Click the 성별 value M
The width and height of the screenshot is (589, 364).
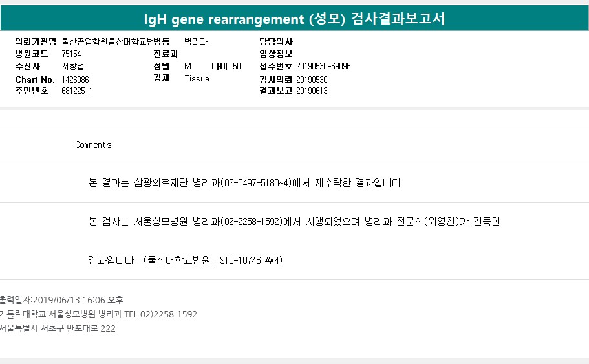pos(187,66)
